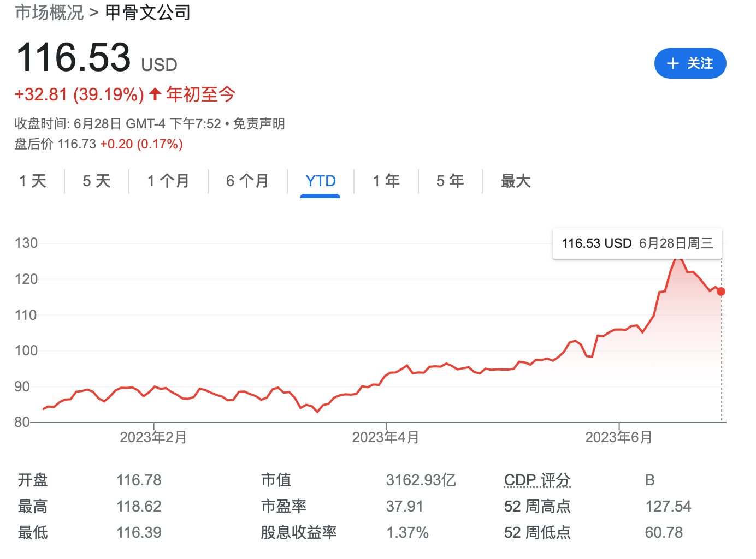Image resolution: width=756 pixels, height=559 pixels.
Task: Follow the stock with 关注 button
Action: point(690,64)
